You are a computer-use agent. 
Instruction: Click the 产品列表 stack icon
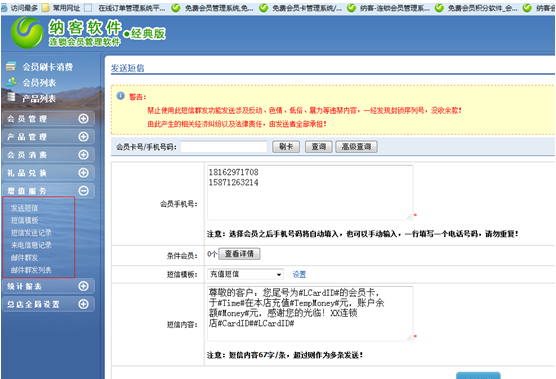[11, 97]
